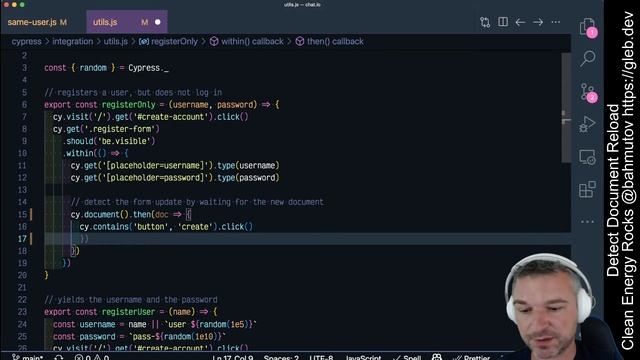
Task: Open the integration breadcrumb folder
Action: point(73,41)
